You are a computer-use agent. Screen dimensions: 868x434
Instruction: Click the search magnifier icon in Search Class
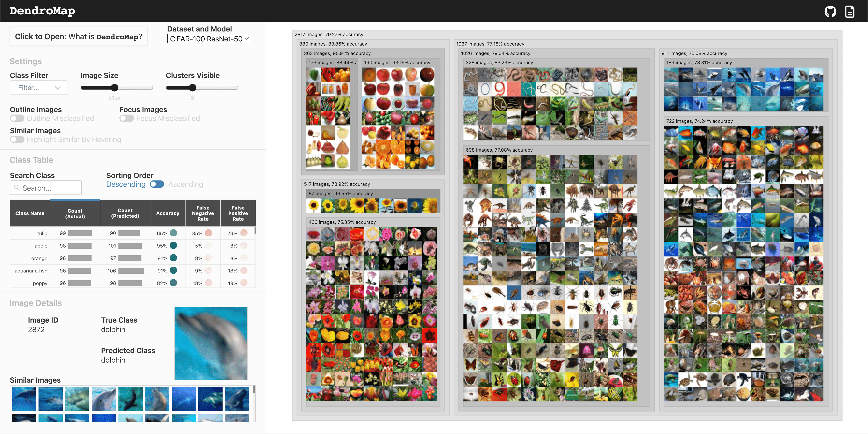pos(16,188)
